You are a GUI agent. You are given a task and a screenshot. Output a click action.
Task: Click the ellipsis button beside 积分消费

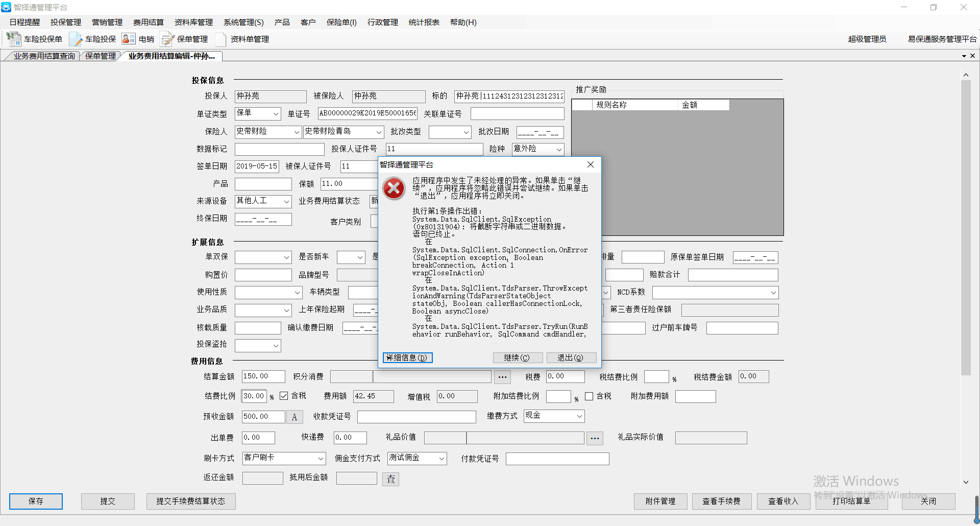pyautogui.click(x=502, y=377)
